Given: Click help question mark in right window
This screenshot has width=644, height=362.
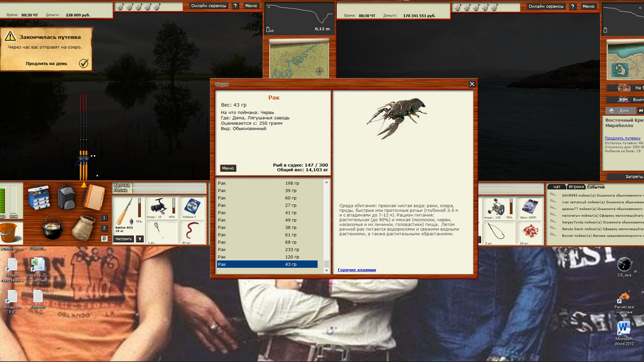Looking at the screenshot, I should (573, 6).
